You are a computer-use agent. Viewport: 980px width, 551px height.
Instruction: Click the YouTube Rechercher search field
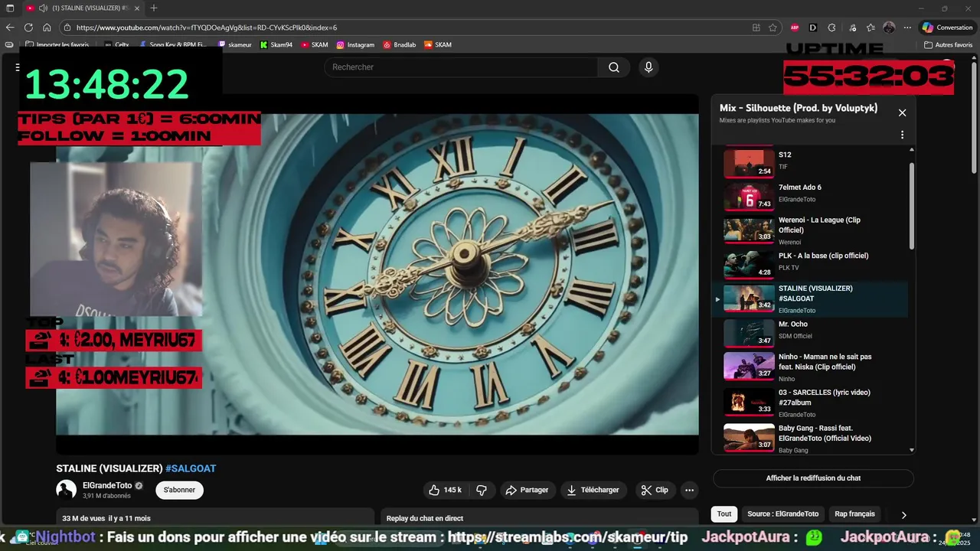click(461, 67)
